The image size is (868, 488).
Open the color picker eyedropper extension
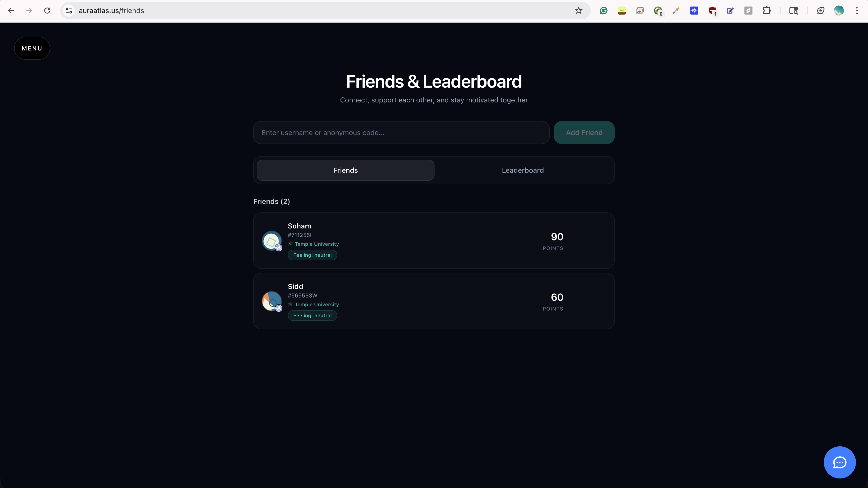click(x=676, y=11)
